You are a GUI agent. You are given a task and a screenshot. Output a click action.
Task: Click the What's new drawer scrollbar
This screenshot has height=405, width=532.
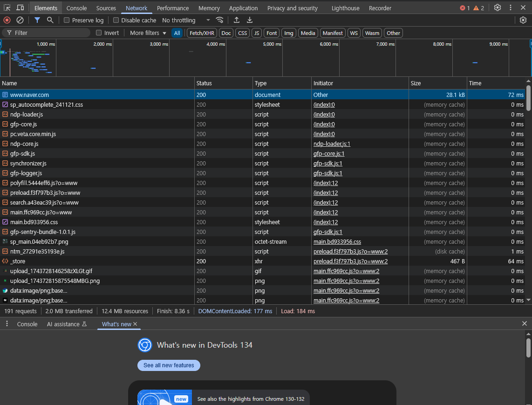pyautogui.click(x=528, y=348)
